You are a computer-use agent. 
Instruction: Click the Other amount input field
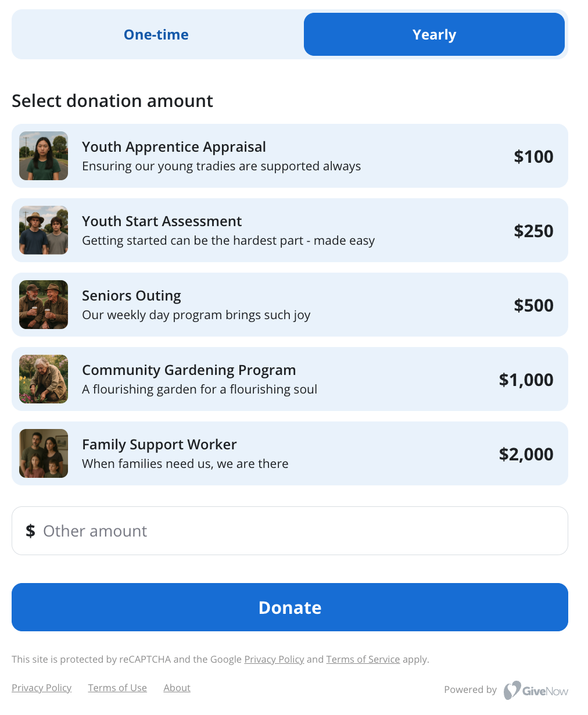[290, 531]
